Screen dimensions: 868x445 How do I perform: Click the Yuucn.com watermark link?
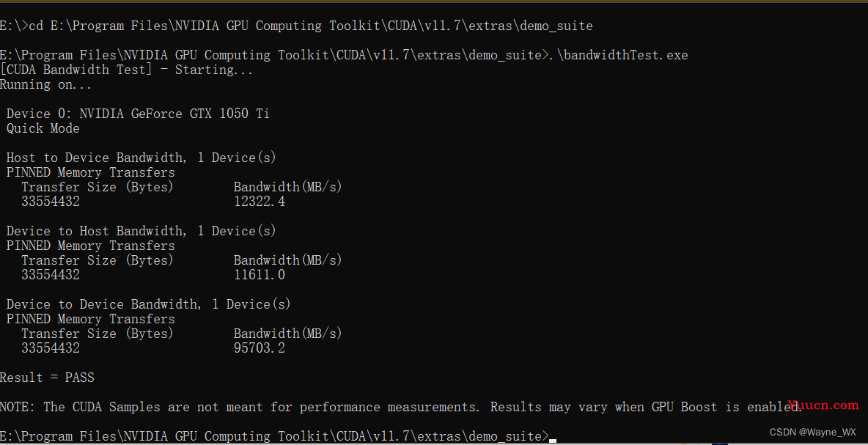point(823,405)
